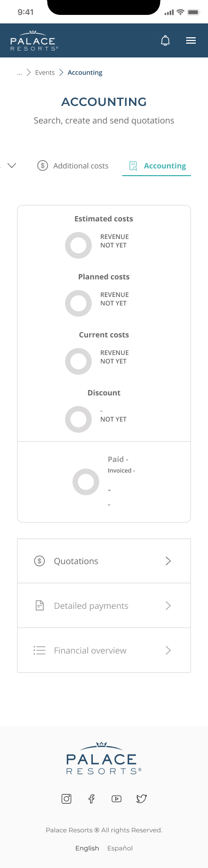Click the Palace Resorts header logo

pos(34,40)
